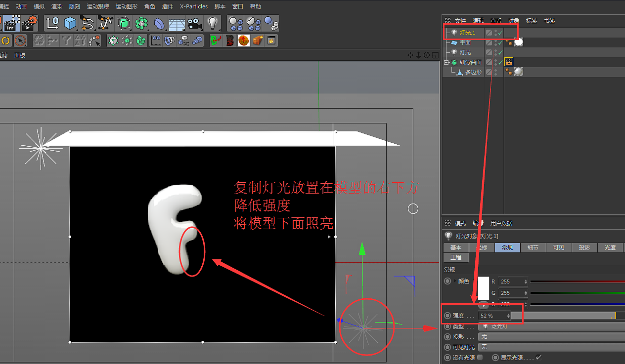
Task: Click the burning brick plugin icon
Action: pos(257,40)
